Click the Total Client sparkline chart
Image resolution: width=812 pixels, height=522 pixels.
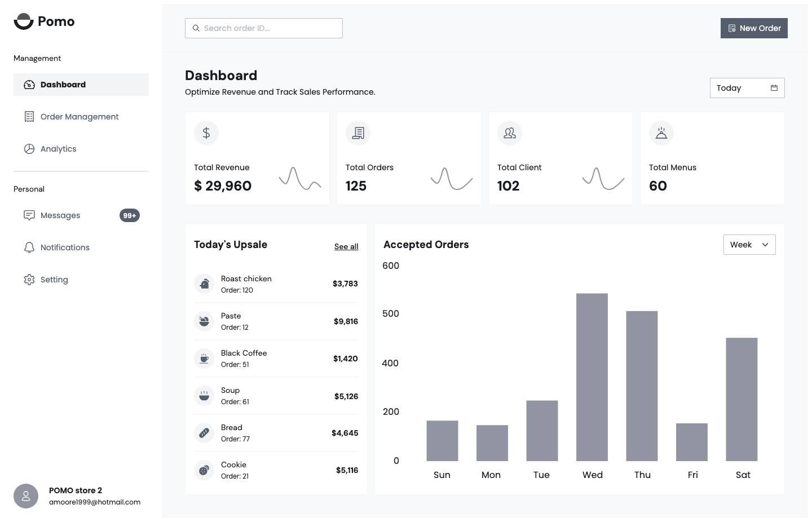pyautogui.click(x=603, y=178)
